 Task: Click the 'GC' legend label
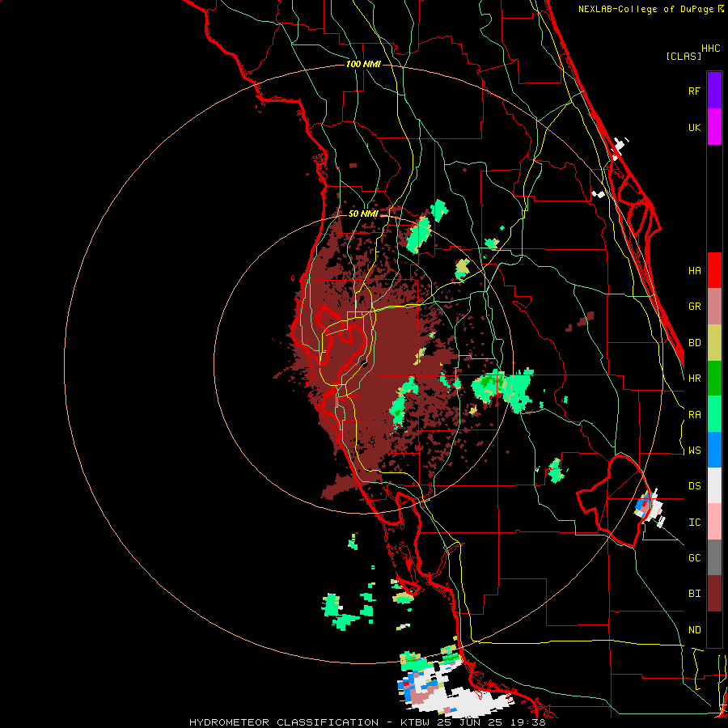pos(694,558)
